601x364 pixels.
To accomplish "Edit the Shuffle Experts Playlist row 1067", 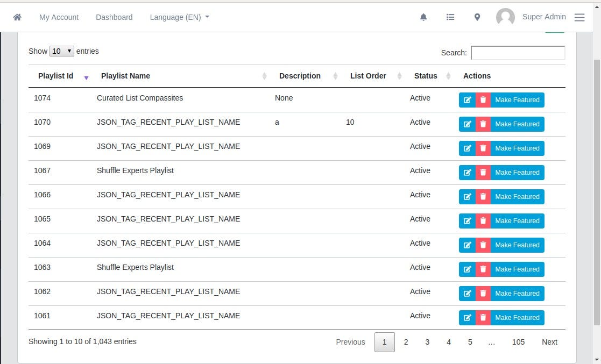I will [468, 172].
